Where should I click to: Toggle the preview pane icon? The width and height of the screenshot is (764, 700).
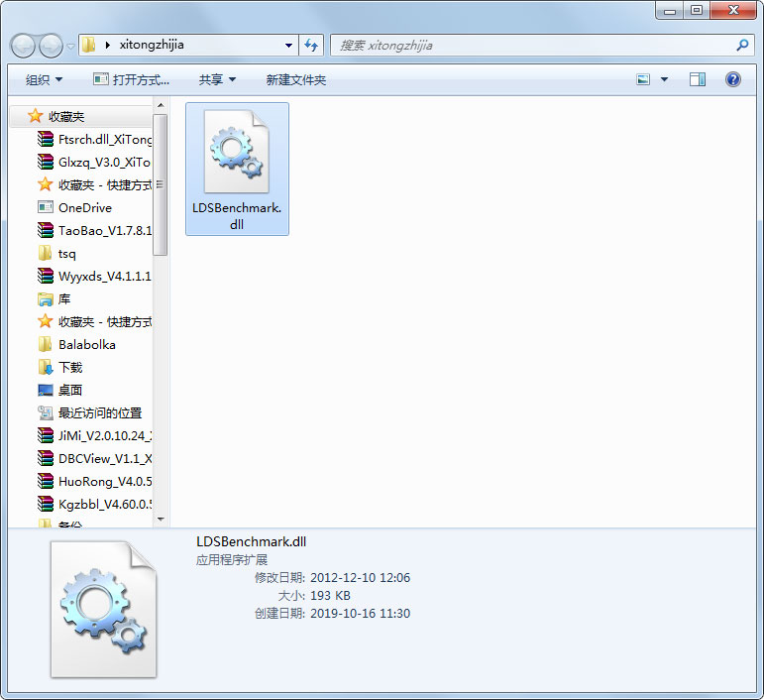pos(698,79)
